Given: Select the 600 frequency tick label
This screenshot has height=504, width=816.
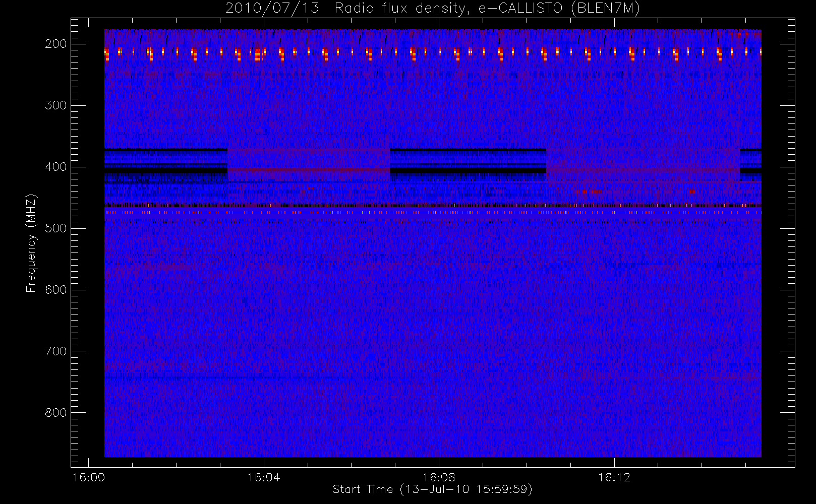Looking at the screenshot, I should (56, 290).
